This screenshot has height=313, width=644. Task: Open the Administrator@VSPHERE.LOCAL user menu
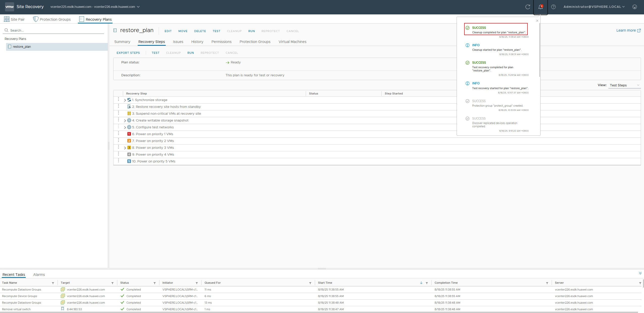click(594, 7)
